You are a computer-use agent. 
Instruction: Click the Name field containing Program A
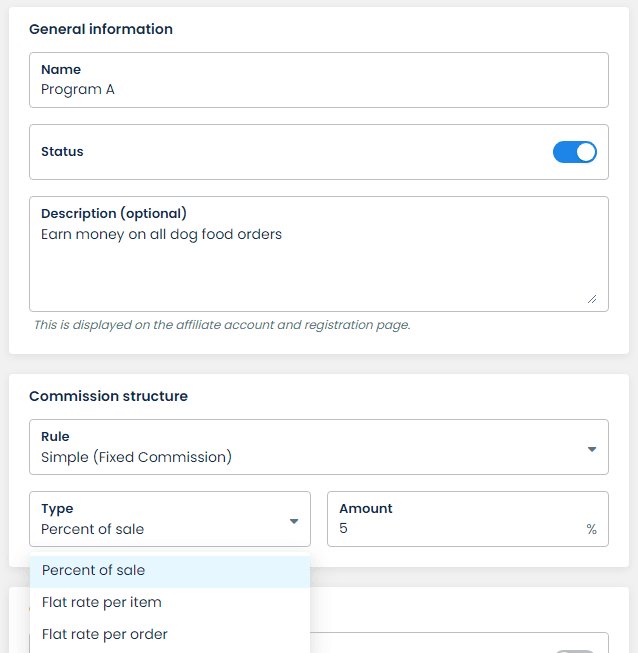point(319,80)
